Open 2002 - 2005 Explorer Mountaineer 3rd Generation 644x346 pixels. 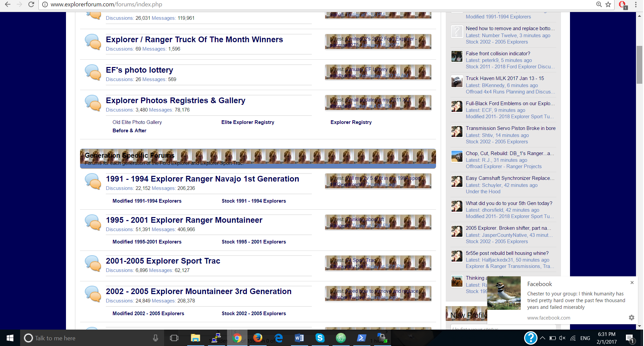pos(199,291)
